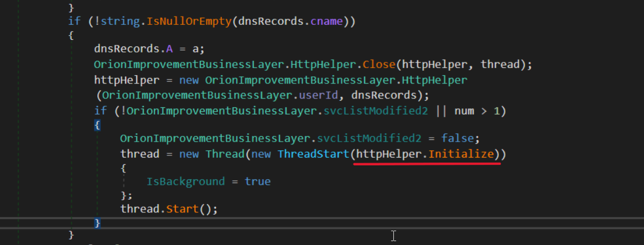Click Start in thread.Start() call

click(x=184, y=208)
